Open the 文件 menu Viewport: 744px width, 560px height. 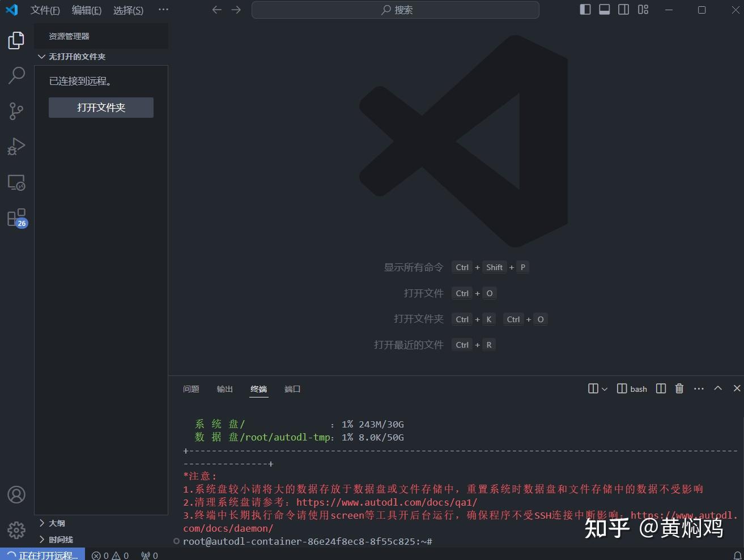(45, 10)
